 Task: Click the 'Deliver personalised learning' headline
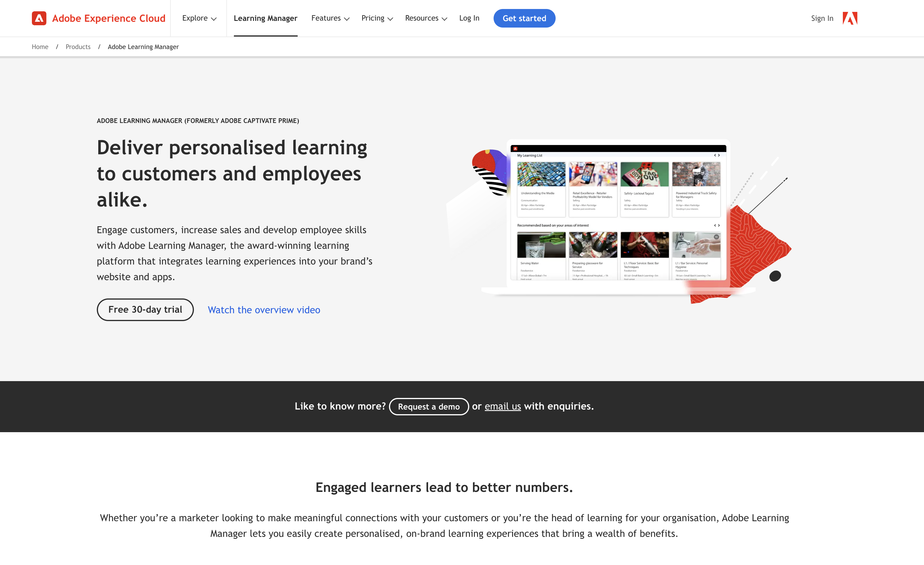232,173
